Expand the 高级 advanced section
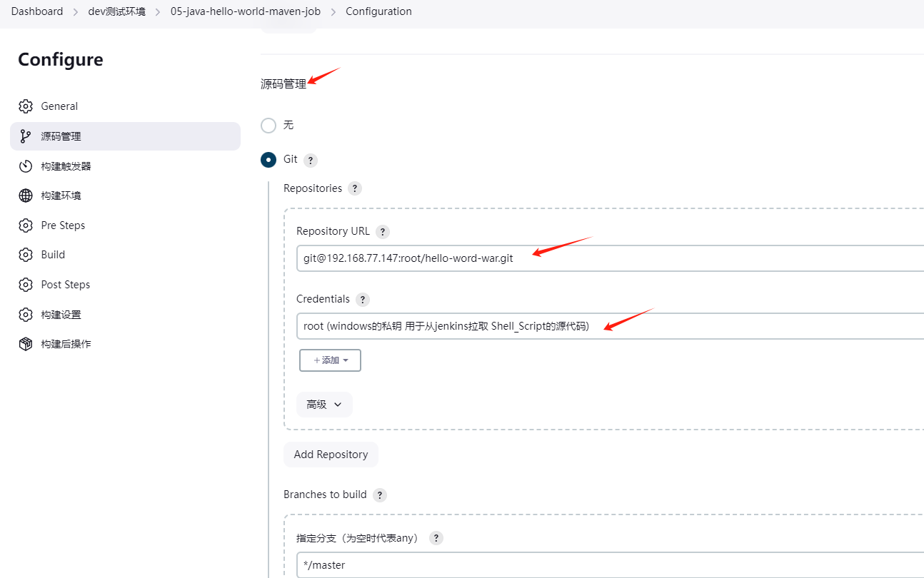Screen dimensions: 924x578 (x=324, y=405)
